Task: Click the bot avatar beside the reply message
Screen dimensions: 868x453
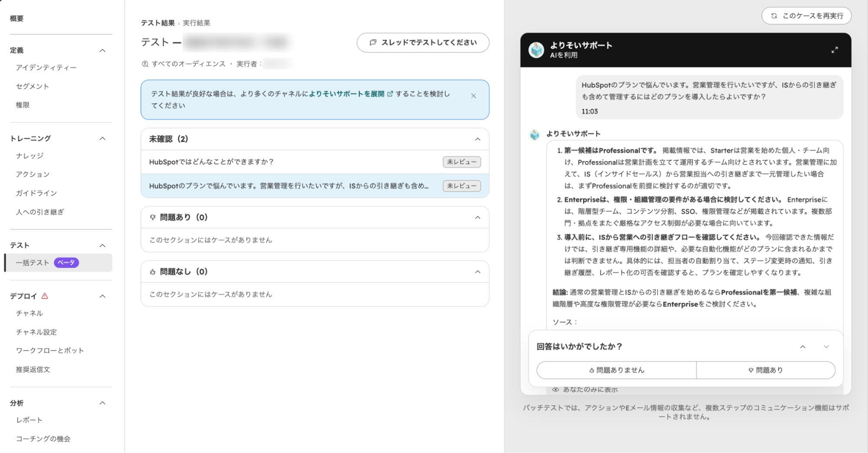Action: (535, 135)
